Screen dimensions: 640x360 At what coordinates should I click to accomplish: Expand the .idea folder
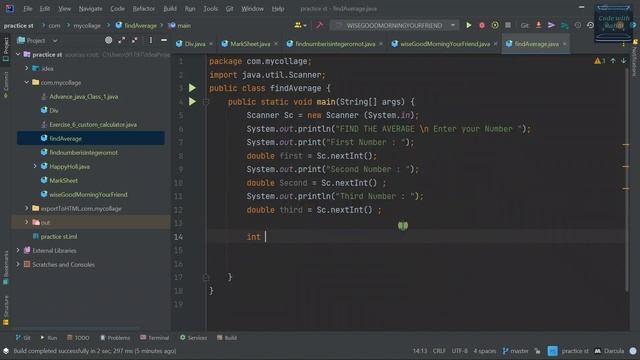27,68
